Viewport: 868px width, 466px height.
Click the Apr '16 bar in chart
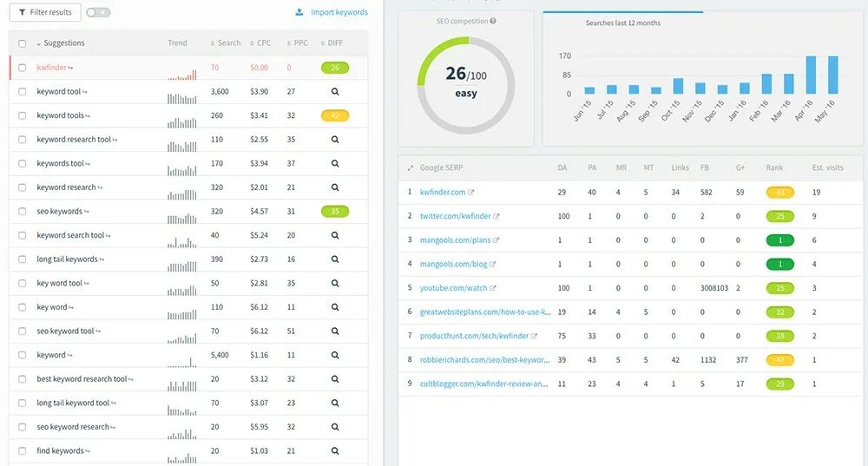pyautogui.click(x=811, y=75)
